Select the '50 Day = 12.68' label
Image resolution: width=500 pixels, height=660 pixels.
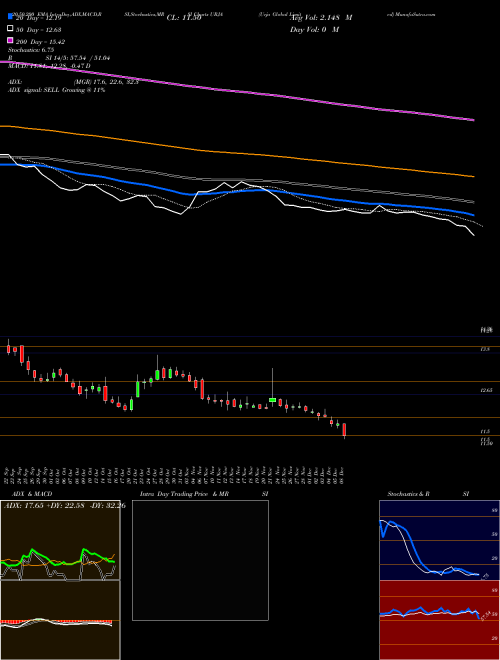coord(39,29)
